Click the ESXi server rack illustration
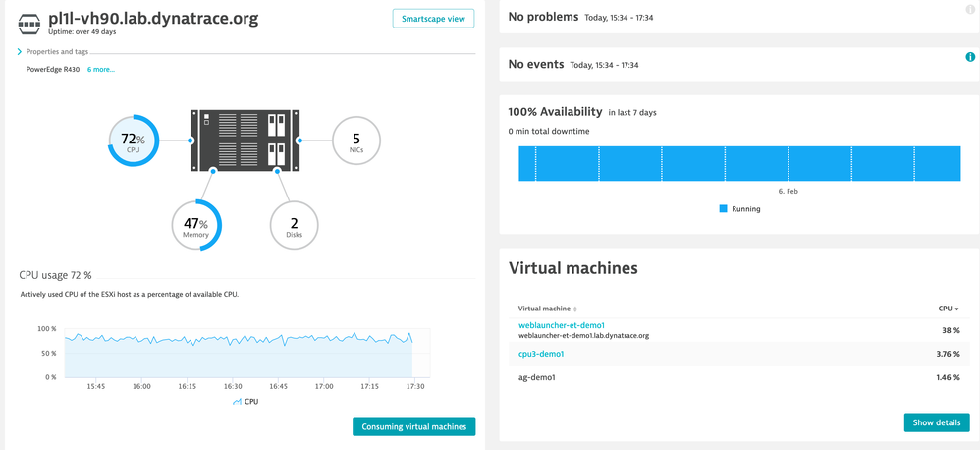The height and width of the screenshot is (450, 980). pos(245,141)
